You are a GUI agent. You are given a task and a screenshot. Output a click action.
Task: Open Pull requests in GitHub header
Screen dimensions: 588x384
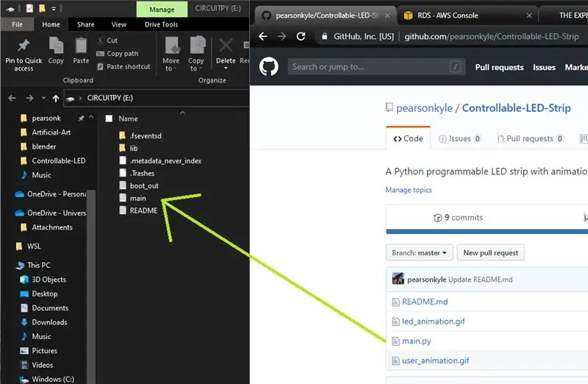(499, 68)
